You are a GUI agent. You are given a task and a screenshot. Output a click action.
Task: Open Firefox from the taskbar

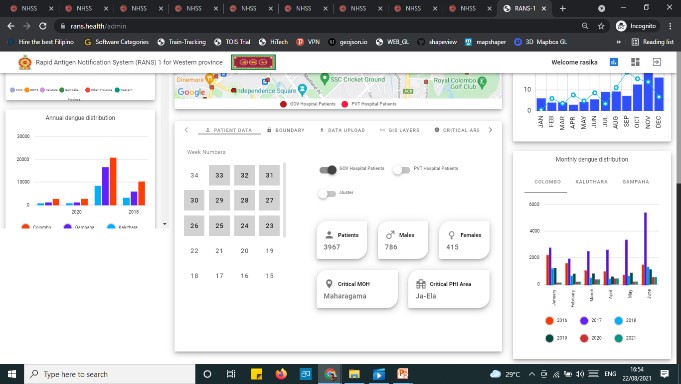click(281, 374)
